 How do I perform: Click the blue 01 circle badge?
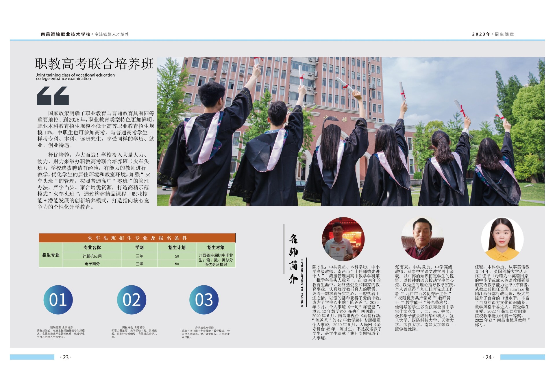tap(58, 300)
